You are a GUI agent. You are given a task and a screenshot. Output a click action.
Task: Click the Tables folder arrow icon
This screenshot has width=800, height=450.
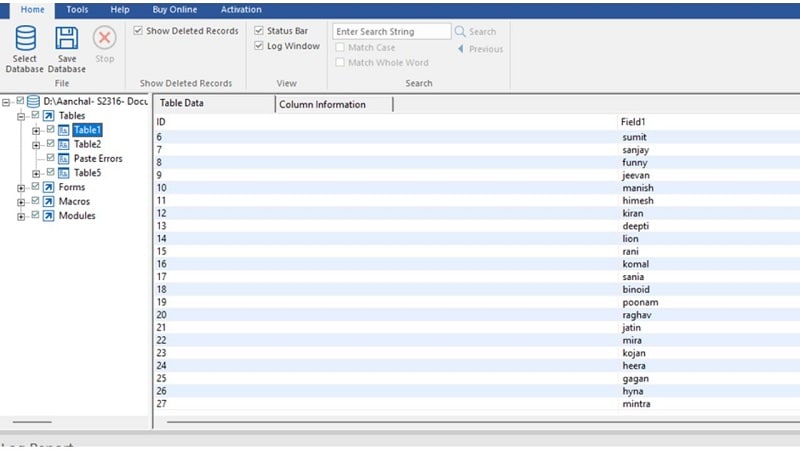point(48,116)
